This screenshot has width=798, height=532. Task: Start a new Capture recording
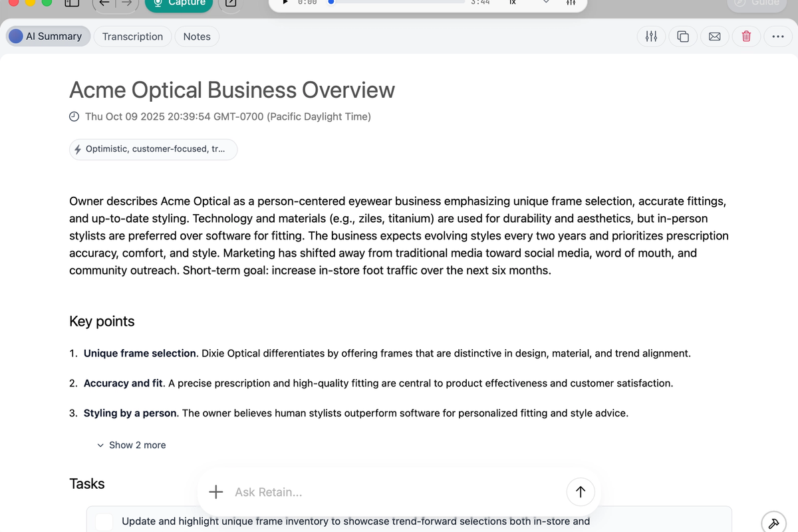pos(178,3)
